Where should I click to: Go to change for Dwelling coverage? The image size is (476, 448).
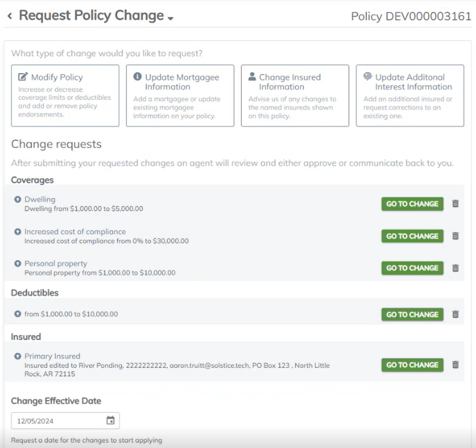[412, 204]
